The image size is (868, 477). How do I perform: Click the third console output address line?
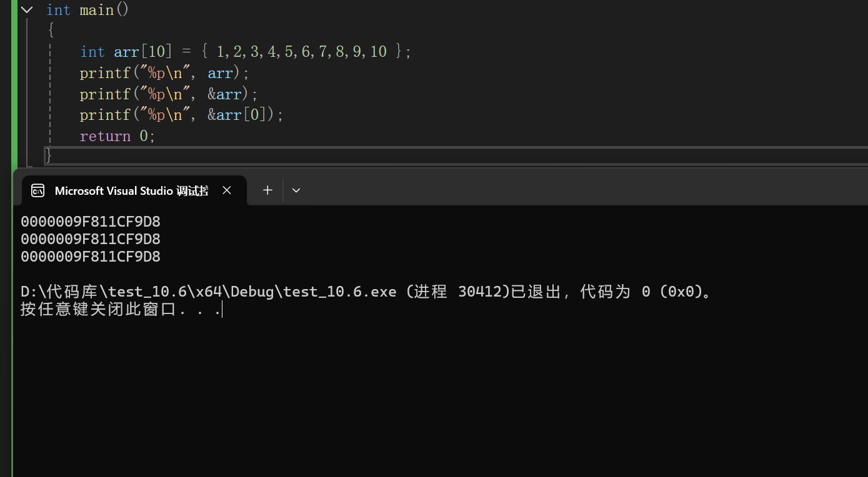(91, 257)
